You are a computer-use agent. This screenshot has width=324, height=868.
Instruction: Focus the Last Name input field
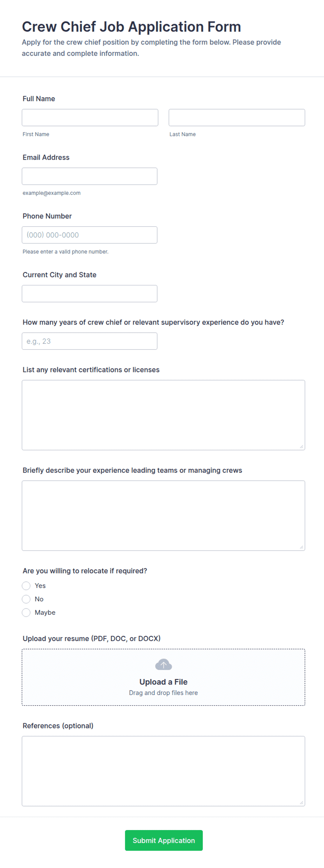(237, 118)
